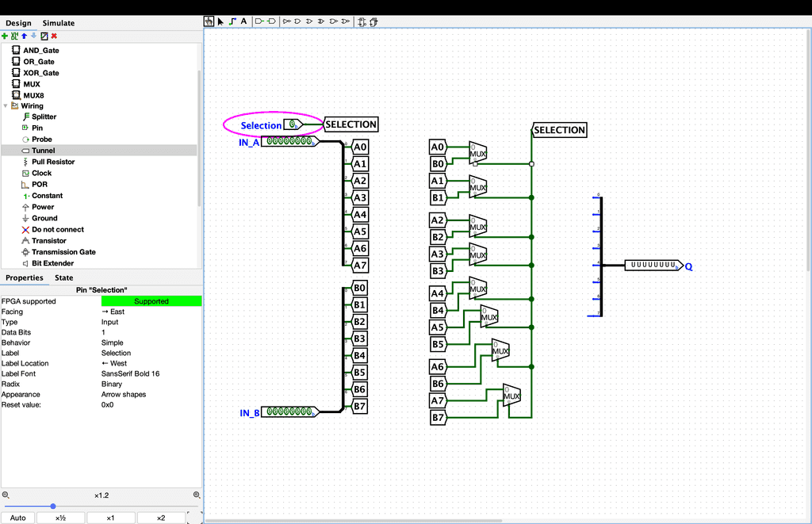Toggle the Selection input pin value
The height and width of the screenshot is (524, 812).
292,124
